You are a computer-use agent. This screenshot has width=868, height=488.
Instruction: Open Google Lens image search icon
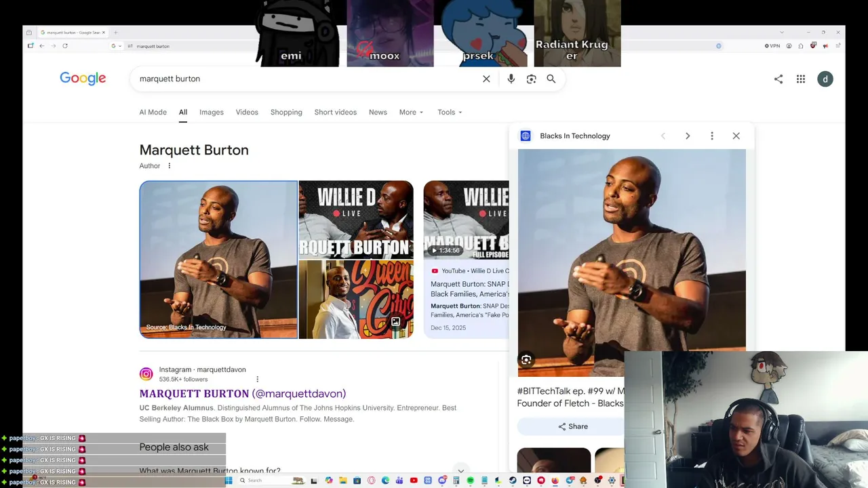tap(532, 79)
